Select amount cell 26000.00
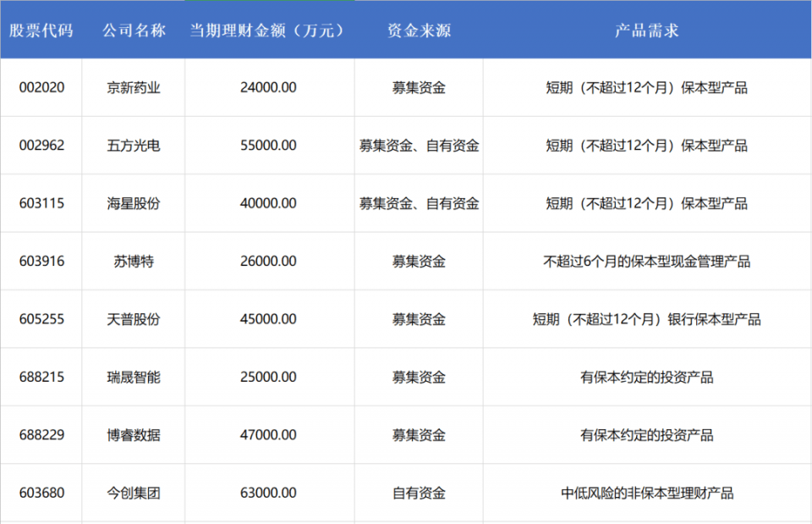The image size is (812, 524). point(268,262)
